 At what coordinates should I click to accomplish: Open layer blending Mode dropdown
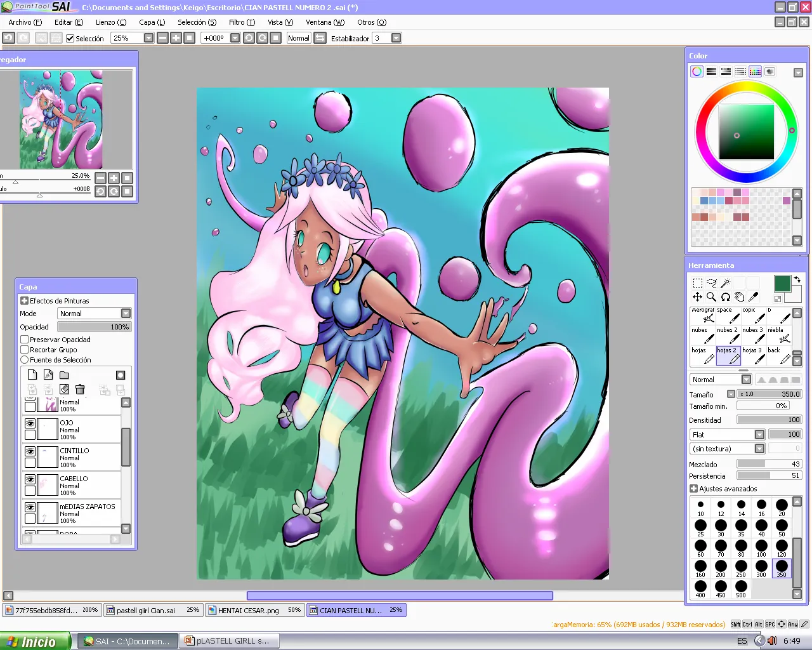click(126, 314)
